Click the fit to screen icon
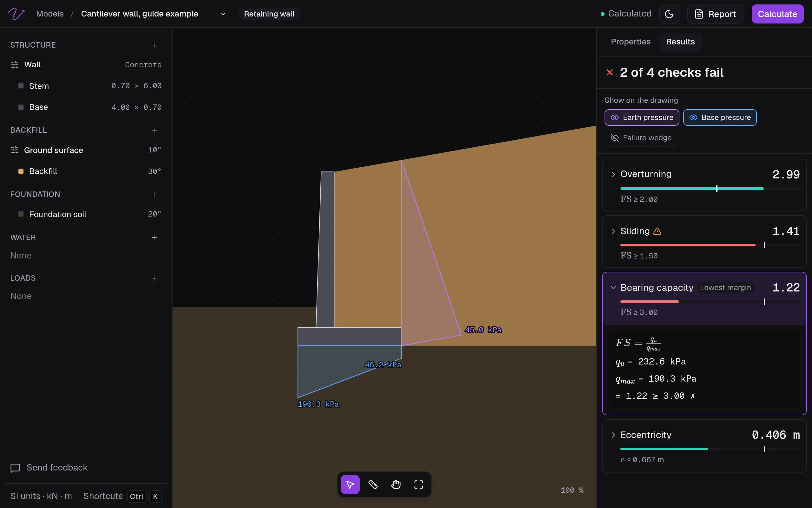The height and width of the screenshot is (508, 812). click(419, 484)
